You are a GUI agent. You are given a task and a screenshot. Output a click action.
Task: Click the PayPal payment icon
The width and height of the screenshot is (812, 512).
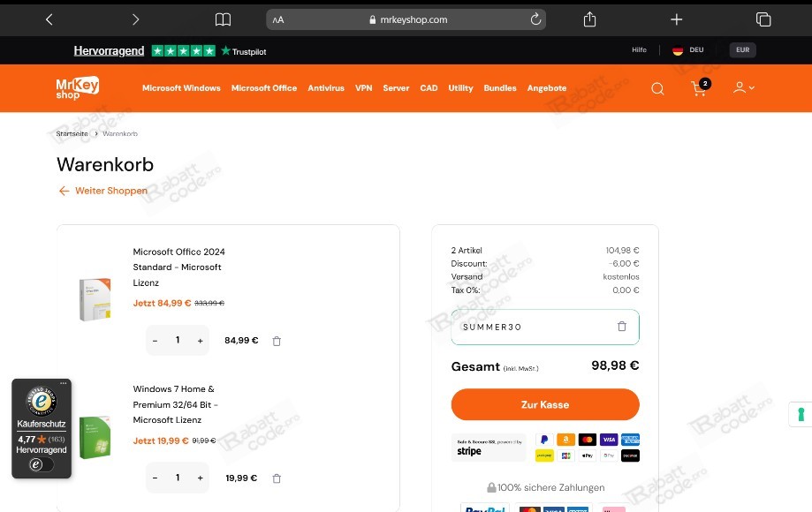click(543, 440)
